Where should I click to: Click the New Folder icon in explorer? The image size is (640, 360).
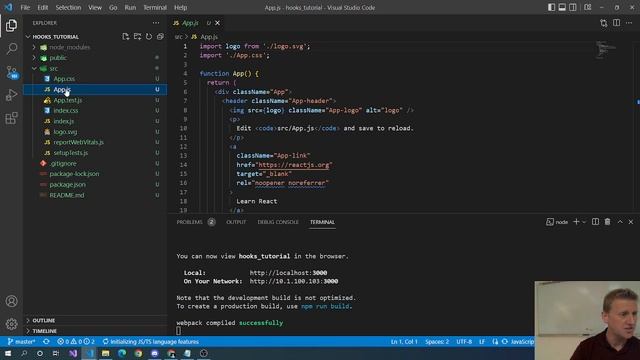137,37
